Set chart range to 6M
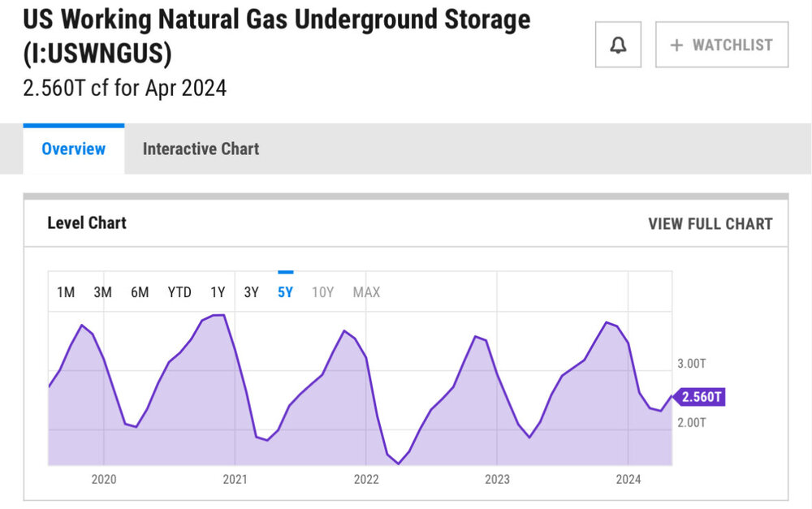 140,292
